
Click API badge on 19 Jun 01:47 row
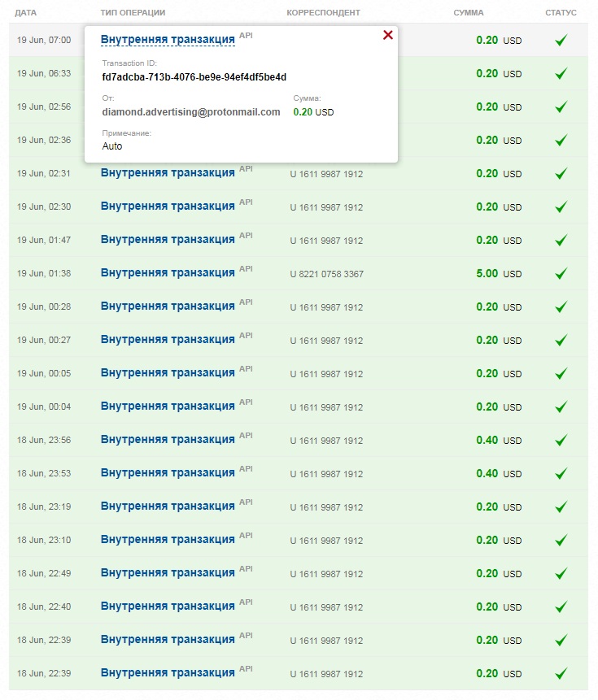(246, 235)
